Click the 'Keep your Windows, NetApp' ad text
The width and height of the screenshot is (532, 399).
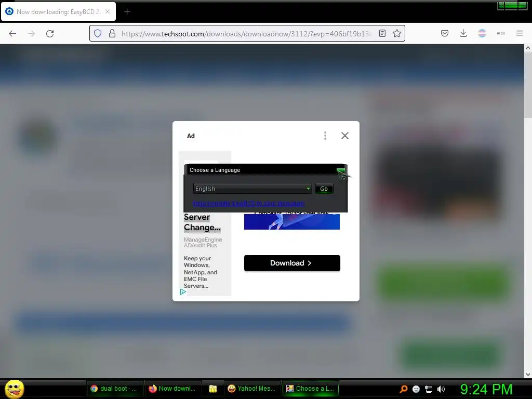click(x=200, y=272)
